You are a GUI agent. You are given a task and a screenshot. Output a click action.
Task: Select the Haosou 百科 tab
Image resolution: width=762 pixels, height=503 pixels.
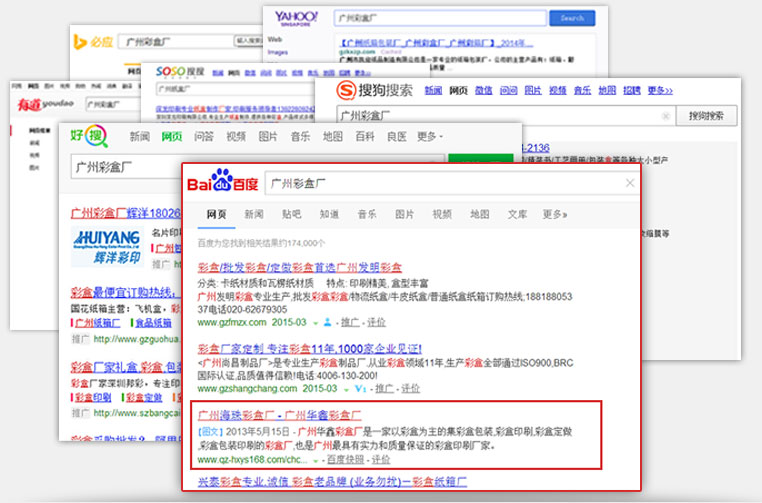pos(365,137)
